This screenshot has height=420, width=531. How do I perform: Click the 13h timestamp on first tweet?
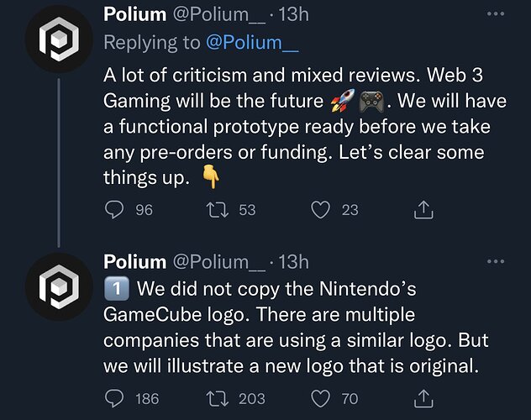point(294,14)
